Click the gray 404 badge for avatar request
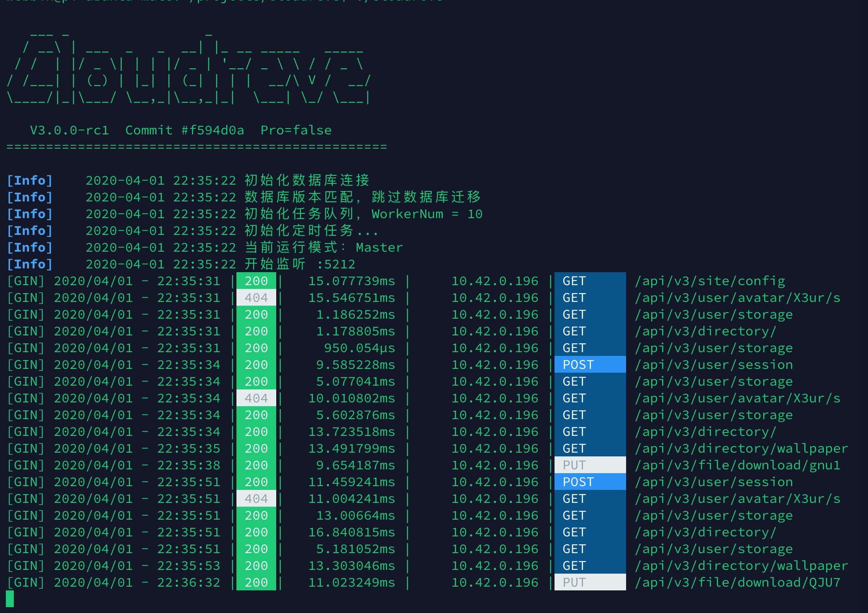 [x=256, y=298]
